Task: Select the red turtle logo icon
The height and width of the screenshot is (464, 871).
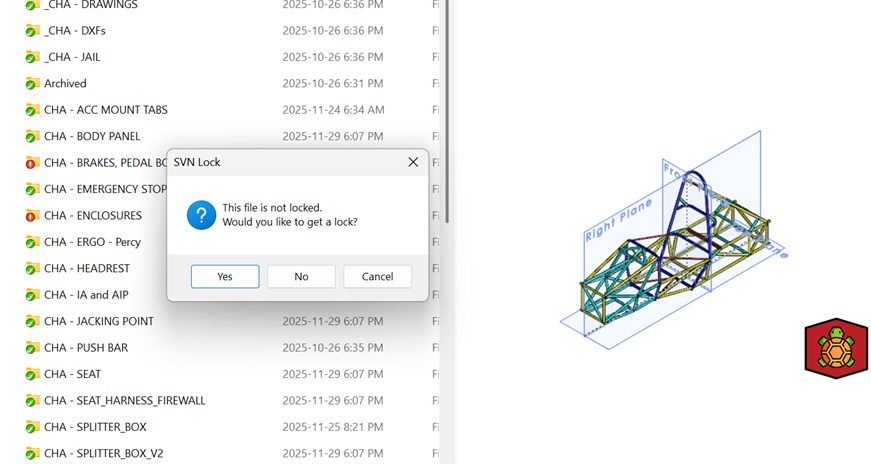Action: [836, 349]
